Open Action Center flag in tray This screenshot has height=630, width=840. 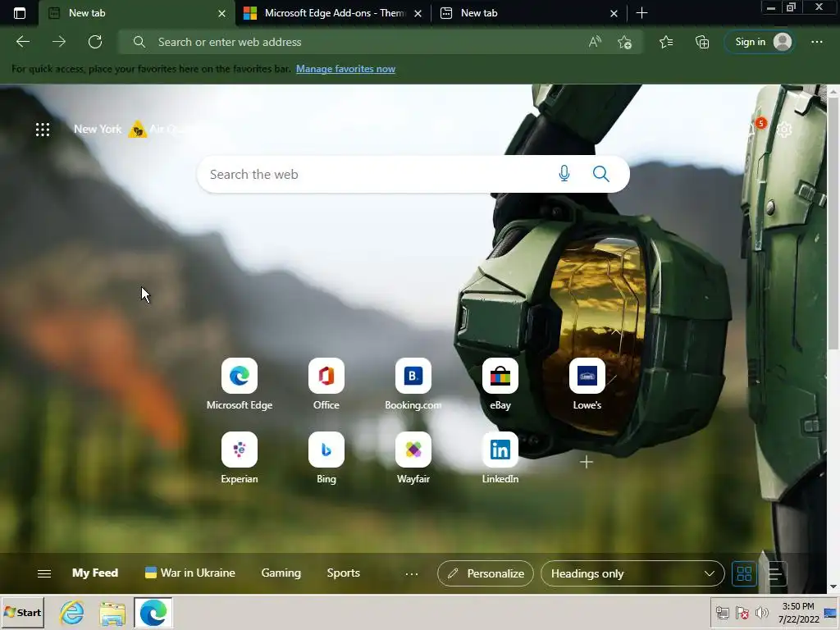pyautogui.click(x=742, y=612)
